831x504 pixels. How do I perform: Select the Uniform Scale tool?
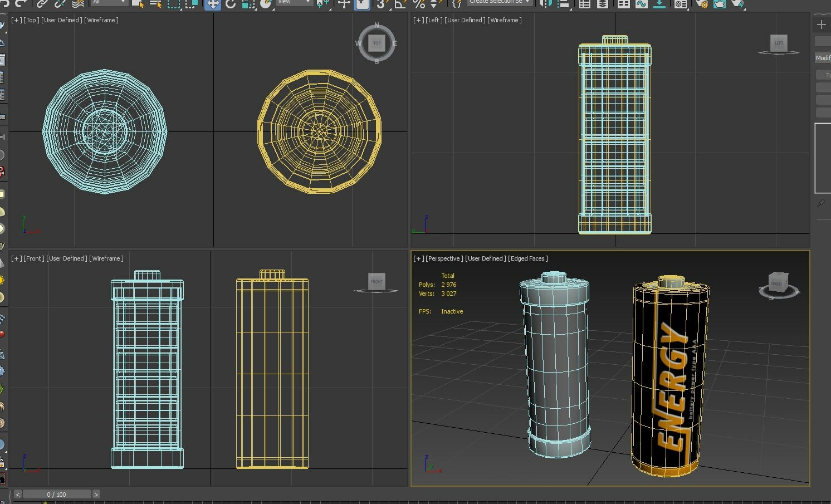[247, 4]
